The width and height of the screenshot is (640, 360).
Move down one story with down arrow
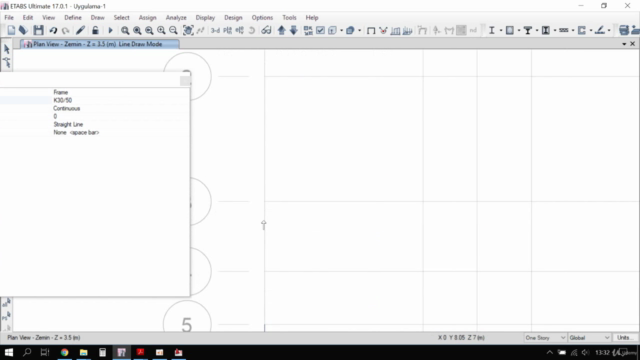click(x=294, y=30)
